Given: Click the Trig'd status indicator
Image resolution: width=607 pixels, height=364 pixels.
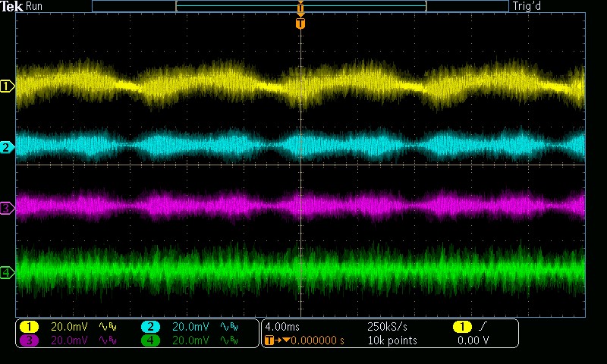Looking at the screenshot, I should [x=527, y=6].
